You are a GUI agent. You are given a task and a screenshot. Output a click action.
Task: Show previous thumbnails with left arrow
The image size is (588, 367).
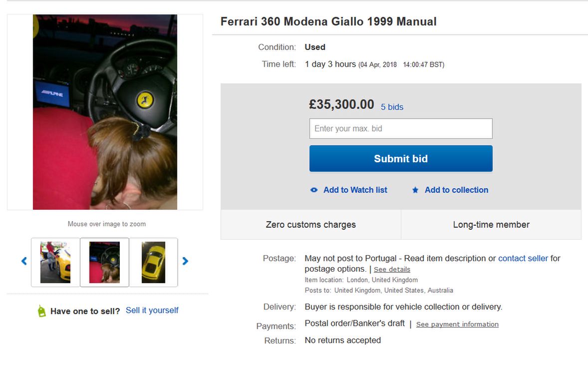coord(24,261)
